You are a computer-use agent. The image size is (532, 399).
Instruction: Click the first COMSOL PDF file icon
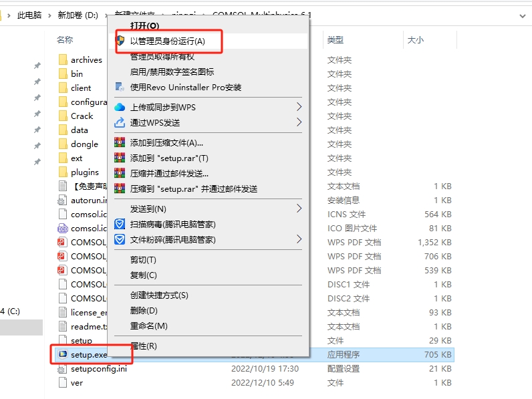61,242
